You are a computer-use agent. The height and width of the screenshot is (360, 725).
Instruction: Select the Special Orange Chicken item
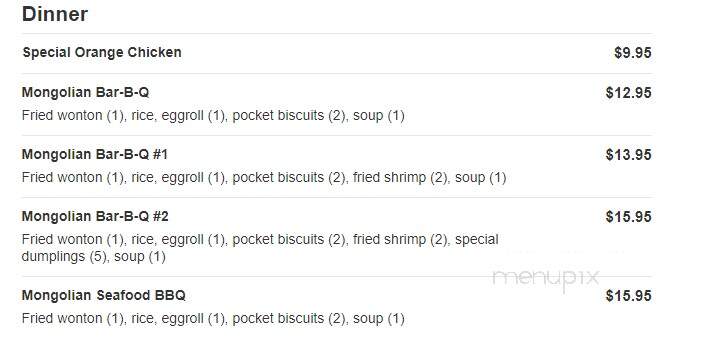[102, 52]
